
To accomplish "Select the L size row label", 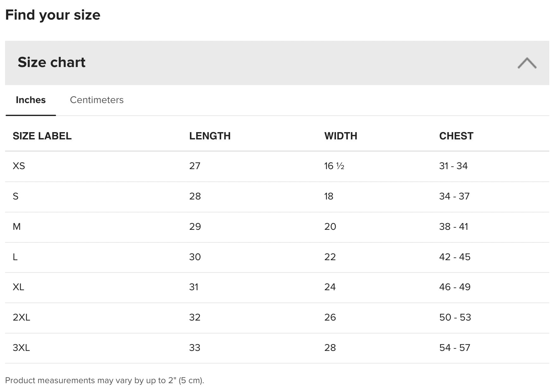I will pos(15,257).
